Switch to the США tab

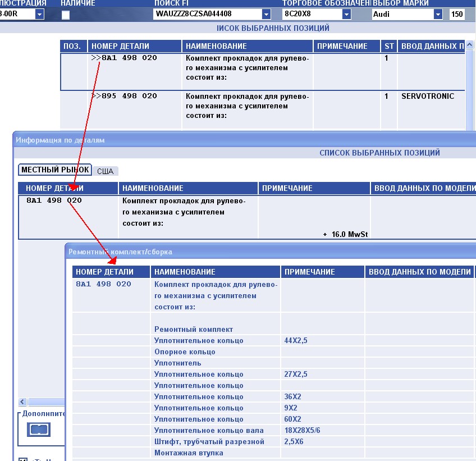point(106,171)
